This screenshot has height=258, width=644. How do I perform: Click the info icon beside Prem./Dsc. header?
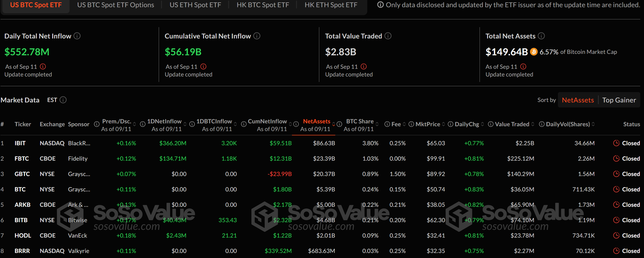point(97,124)
